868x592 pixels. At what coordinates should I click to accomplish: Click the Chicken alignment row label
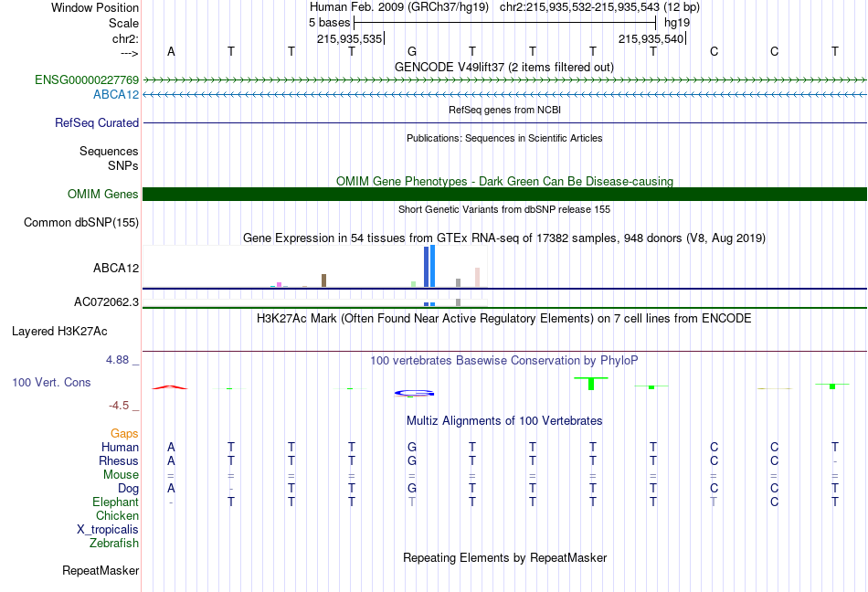[x=117, y=515]
